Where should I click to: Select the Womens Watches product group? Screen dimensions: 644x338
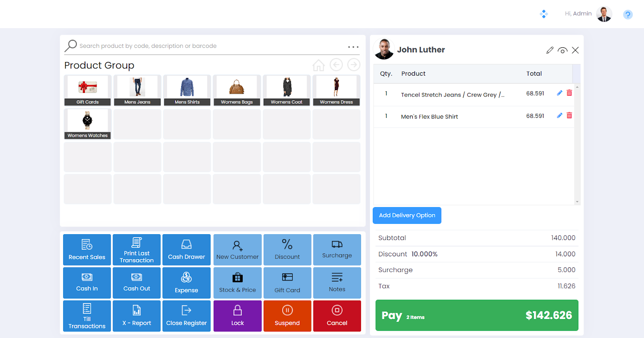87,124
